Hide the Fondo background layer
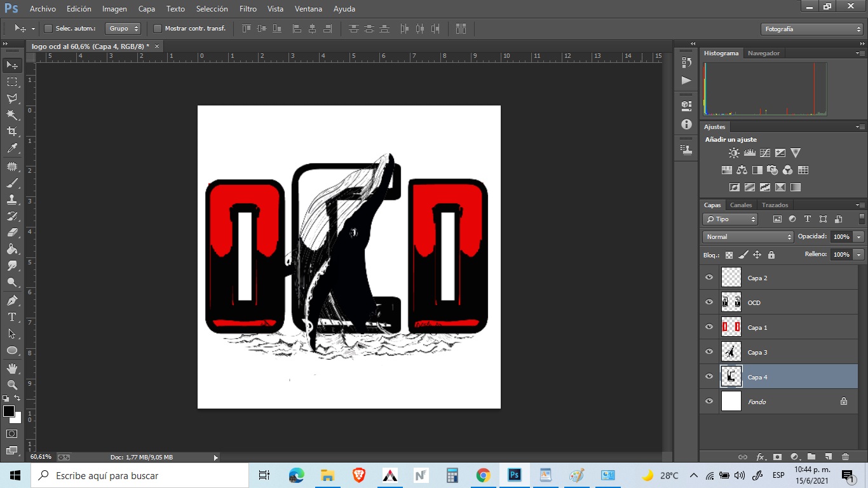The width and height of the screenshot is (868, 488). (x=709, y=402)
